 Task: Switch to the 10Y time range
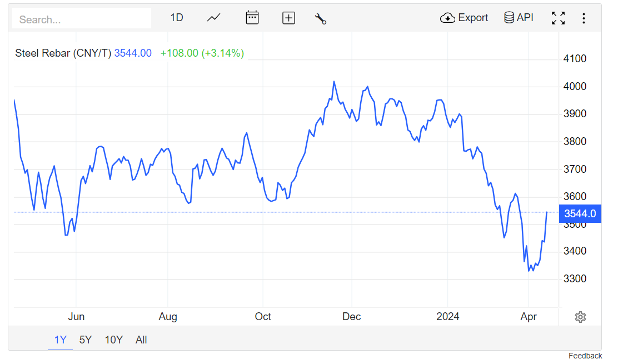click(x=113, y=340)
